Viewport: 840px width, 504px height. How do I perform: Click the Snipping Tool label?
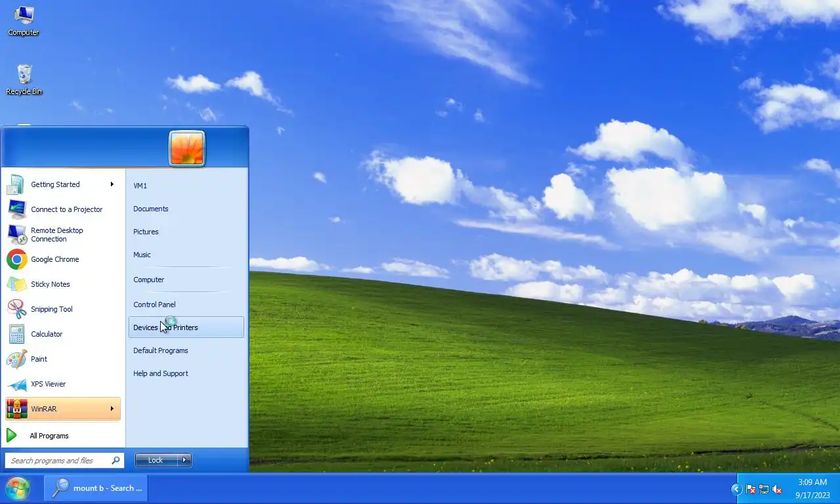[52, 309]
